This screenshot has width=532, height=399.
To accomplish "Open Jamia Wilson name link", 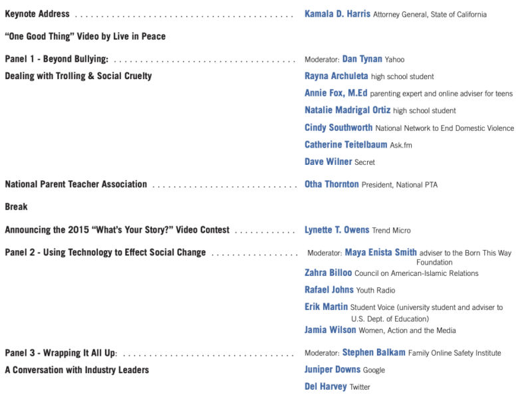I will click(331, 330).
